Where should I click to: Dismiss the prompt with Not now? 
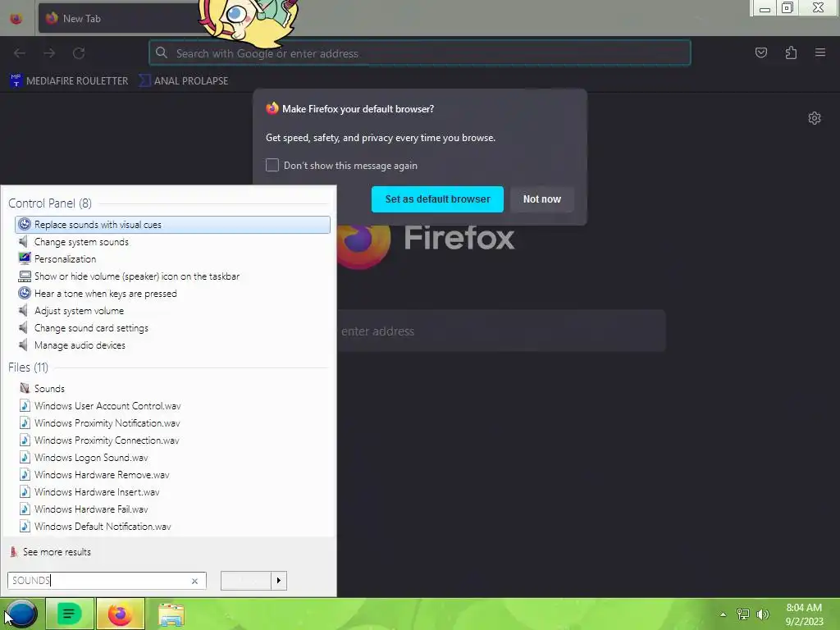tap(541, 199)
